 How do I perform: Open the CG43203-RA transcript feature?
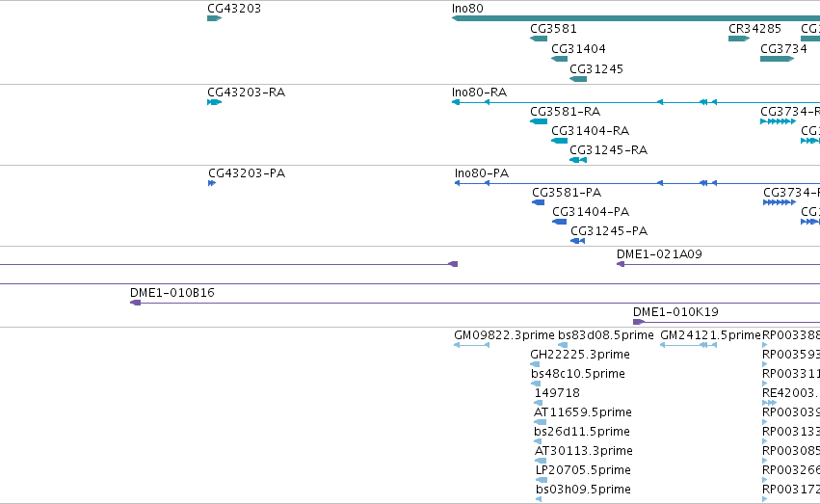coord(215,102)
